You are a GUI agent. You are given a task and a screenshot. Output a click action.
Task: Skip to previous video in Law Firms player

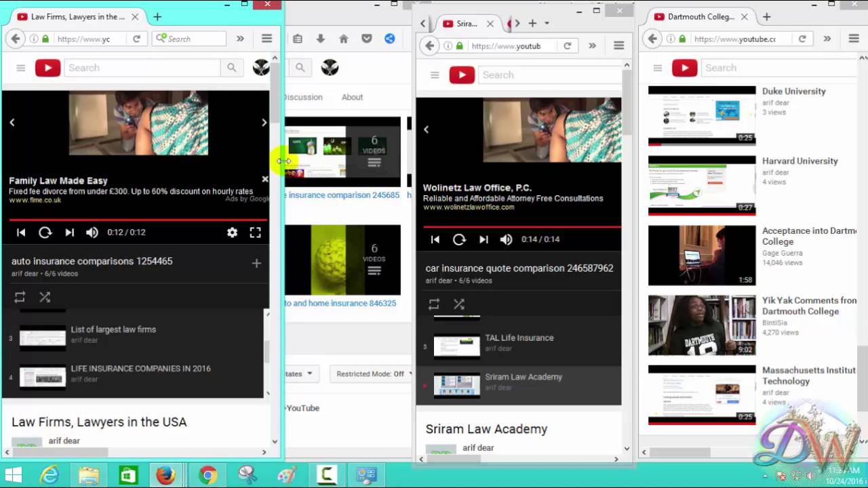21,232
